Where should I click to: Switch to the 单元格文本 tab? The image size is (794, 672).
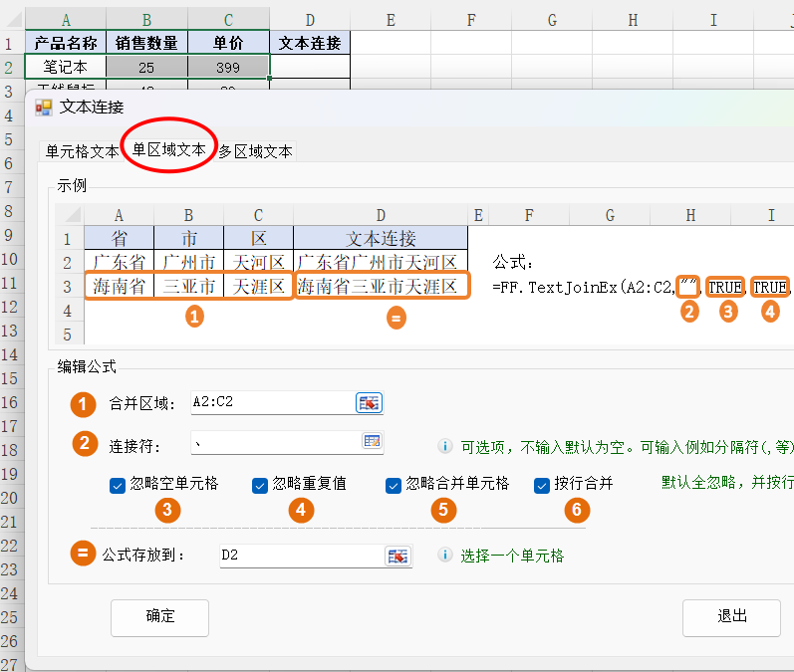(x=83, y=151)
